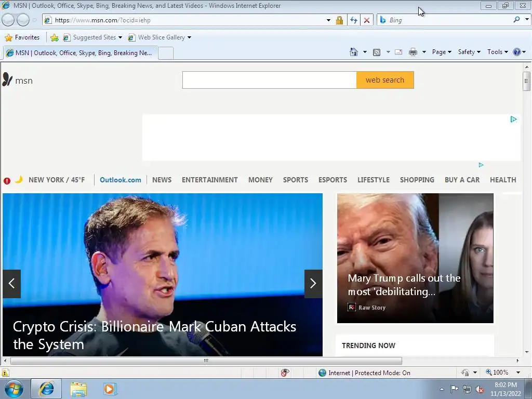Image resolution: width=532 pixels, height=399 pixels.
Task: Open the Safety menu
Action: click(x=469, y=52)
